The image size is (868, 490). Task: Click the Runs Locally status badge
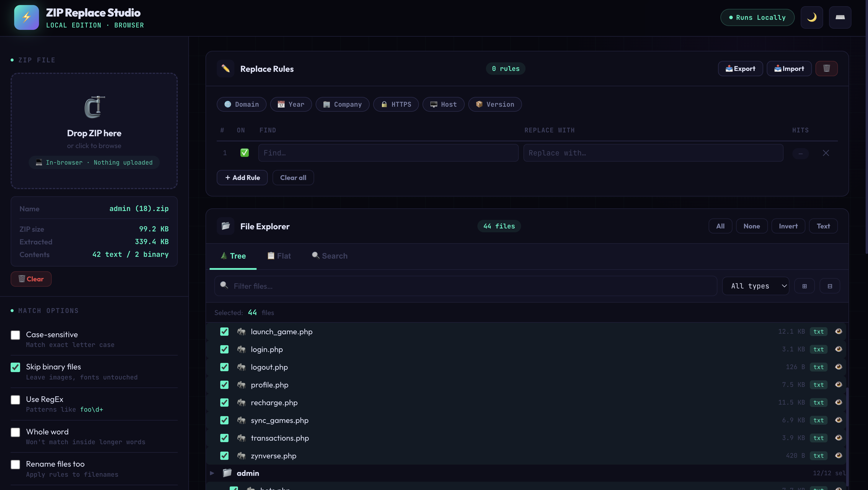click(757, 17)
